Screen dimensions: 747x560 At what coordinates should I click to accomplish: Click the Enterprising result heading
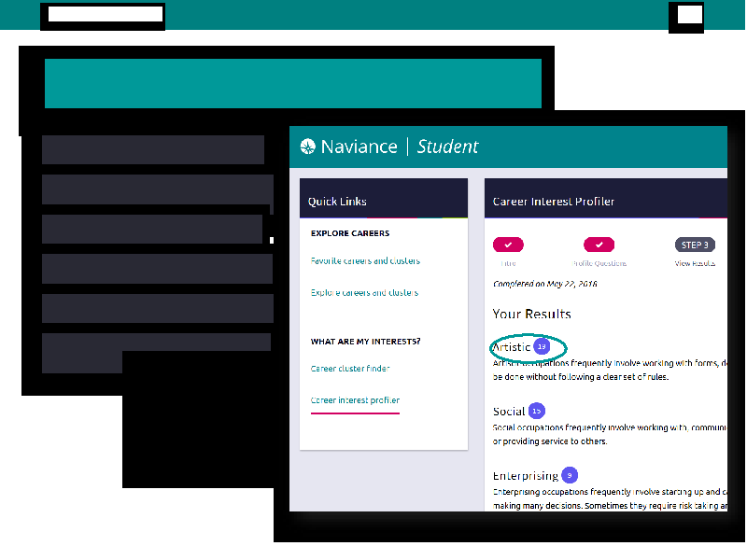tap(526, 476)
